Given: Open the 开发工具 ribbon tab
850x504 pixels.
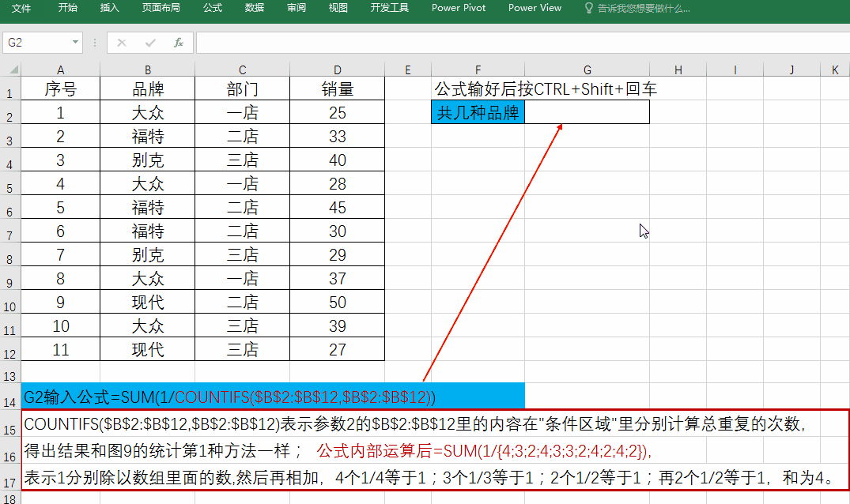Looking at the screenshot, I should coord(390,8).
